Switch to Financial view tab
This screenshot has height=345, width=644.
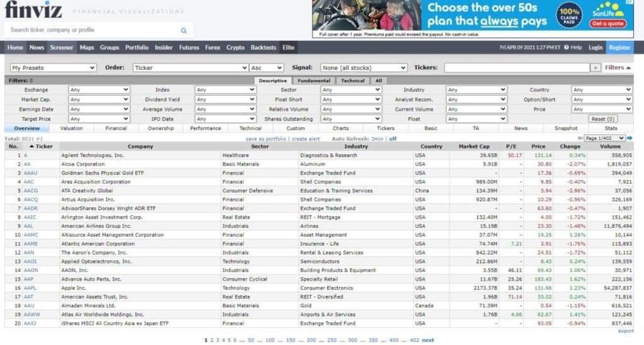pyautogui.click(x=116, y=128)
